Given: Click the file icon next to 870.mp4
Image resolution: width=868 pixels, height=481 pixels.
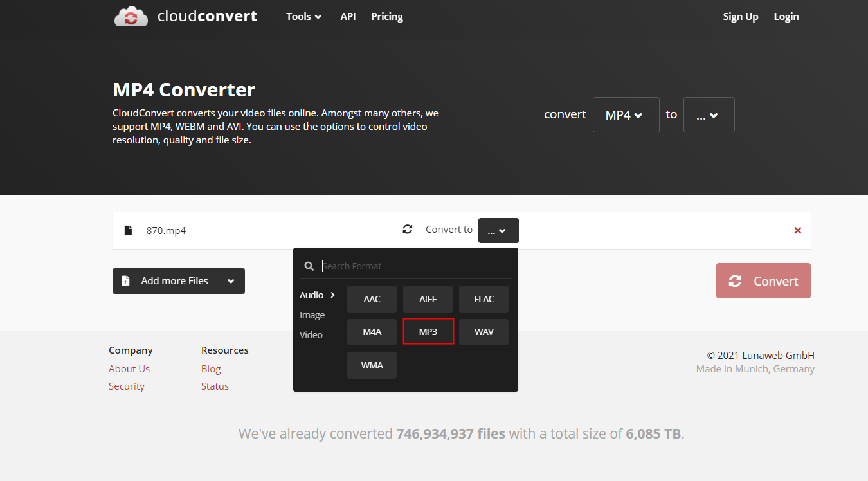Looking at the screenshot, I should click(129, 230).
